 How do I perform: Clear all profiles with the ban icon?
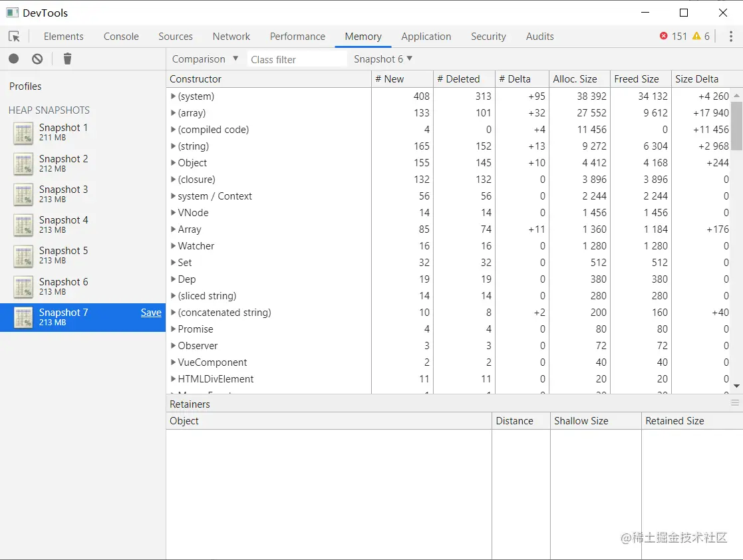click(x=37, y=59)
